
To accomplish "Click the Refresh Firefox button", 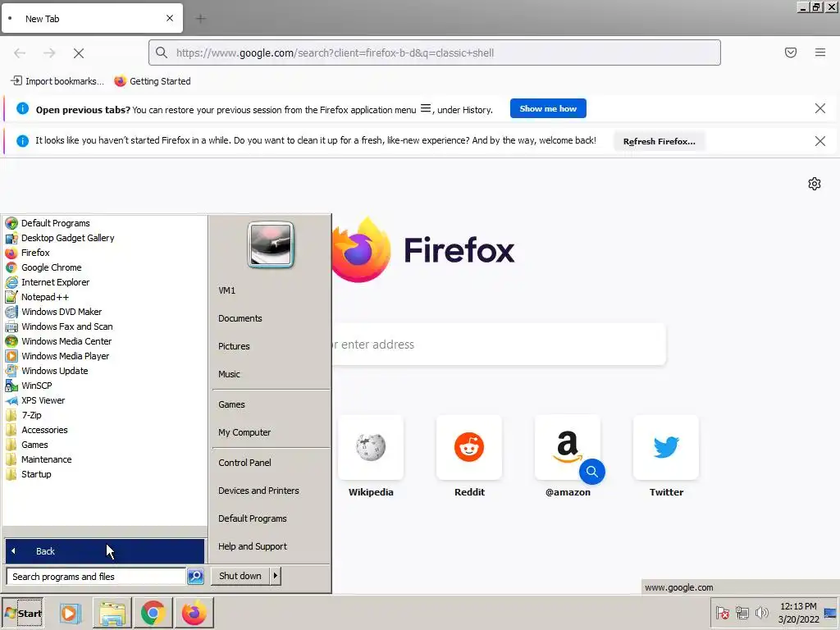I will [x=659, y=141].
